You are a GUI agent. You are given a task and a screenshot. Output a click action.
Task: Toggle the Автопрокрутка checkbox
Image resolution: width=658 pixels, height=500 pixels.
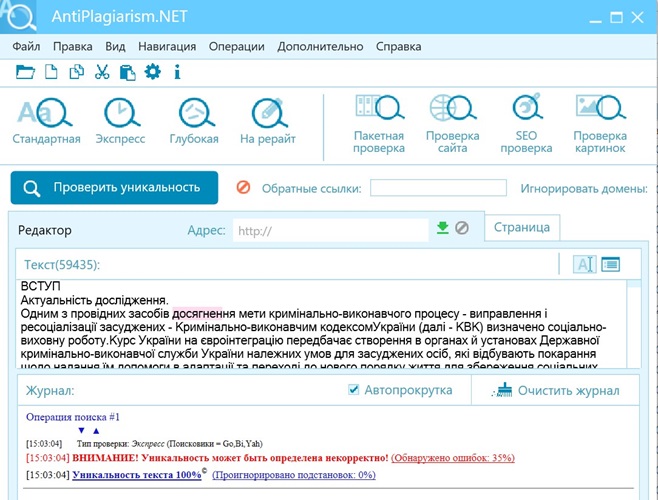(354, 390)
